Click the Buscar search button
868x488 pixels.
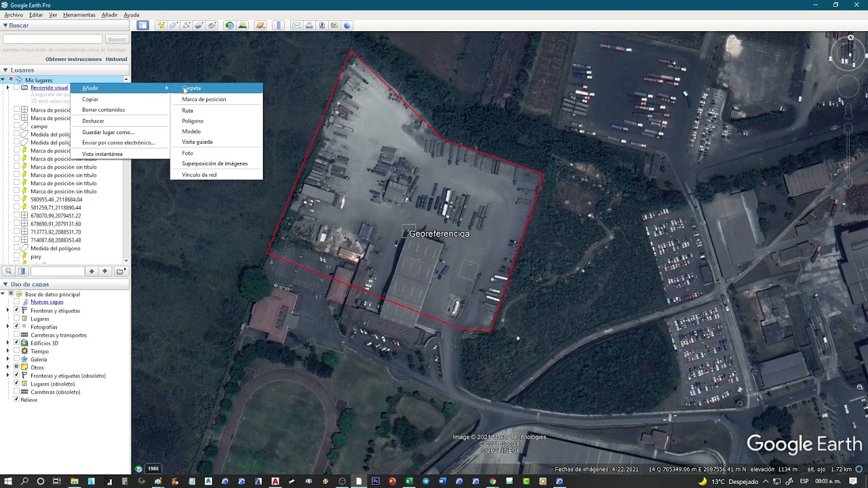117,39
